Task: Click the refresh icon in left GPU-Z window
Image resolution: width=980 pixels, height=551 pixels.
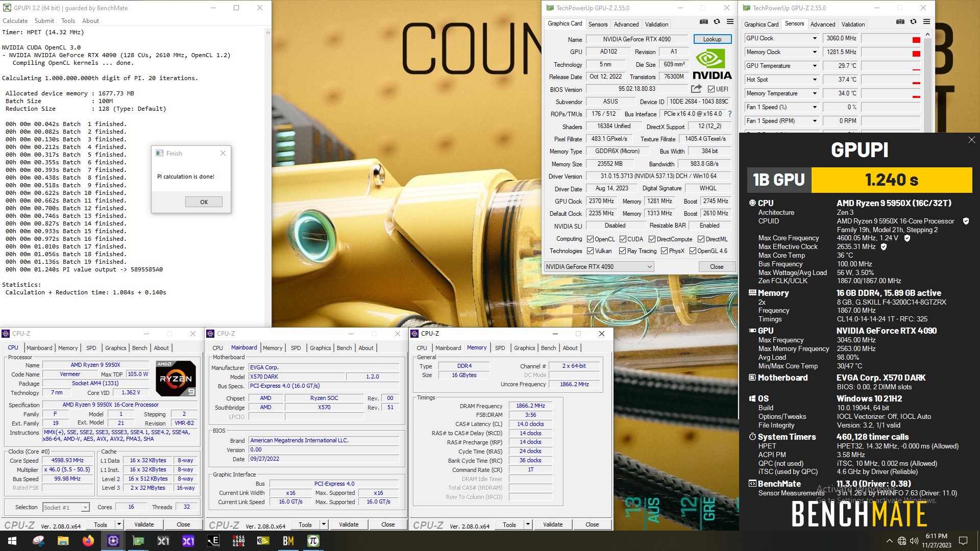Action: click(x=717, y=22)
